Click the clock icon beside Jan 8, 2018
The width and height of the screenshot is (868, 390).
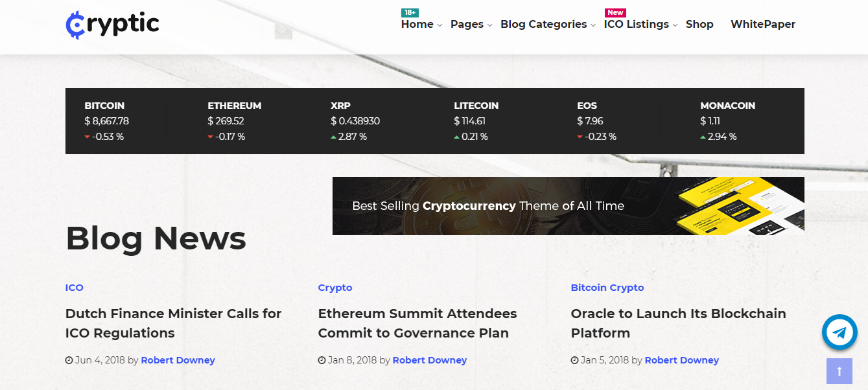322,360
